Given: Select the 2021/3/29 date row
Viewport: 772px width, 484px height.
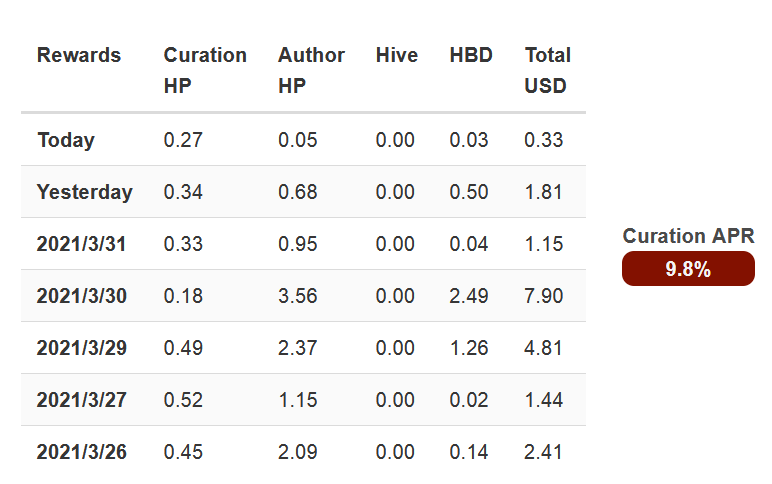Looking at the screenshot, I should coord(303,348).
